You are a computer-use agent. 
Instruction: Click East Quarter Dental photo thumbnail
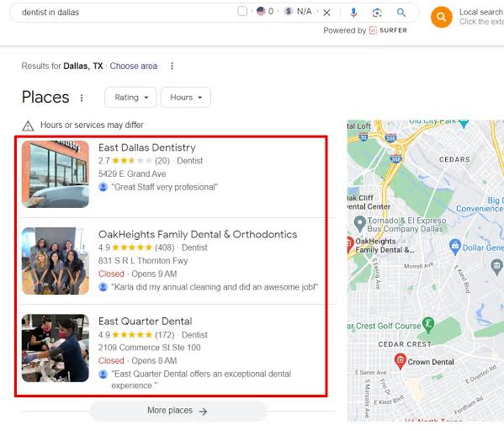[x=56, y=348]
